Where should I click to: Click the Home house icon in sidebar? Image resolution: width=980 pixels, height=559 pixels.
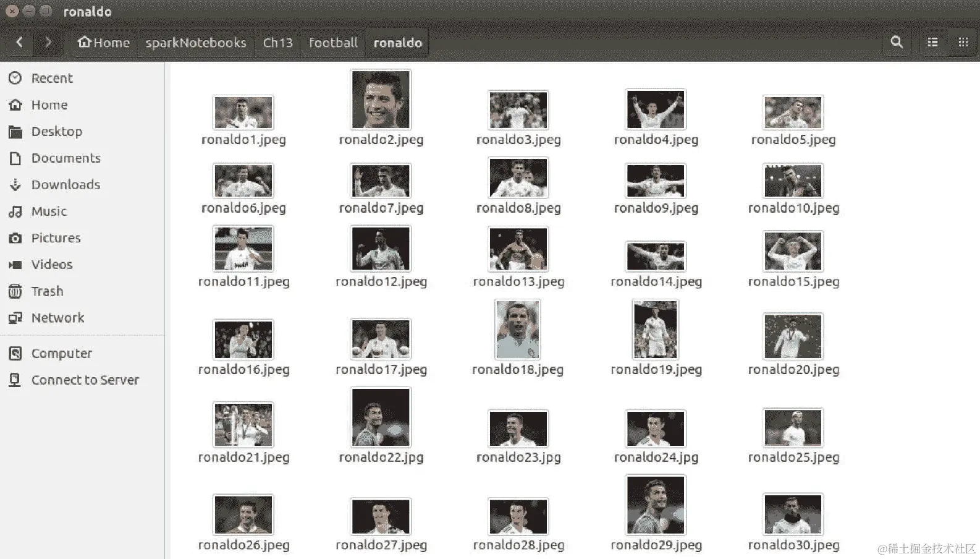[15, 105]
